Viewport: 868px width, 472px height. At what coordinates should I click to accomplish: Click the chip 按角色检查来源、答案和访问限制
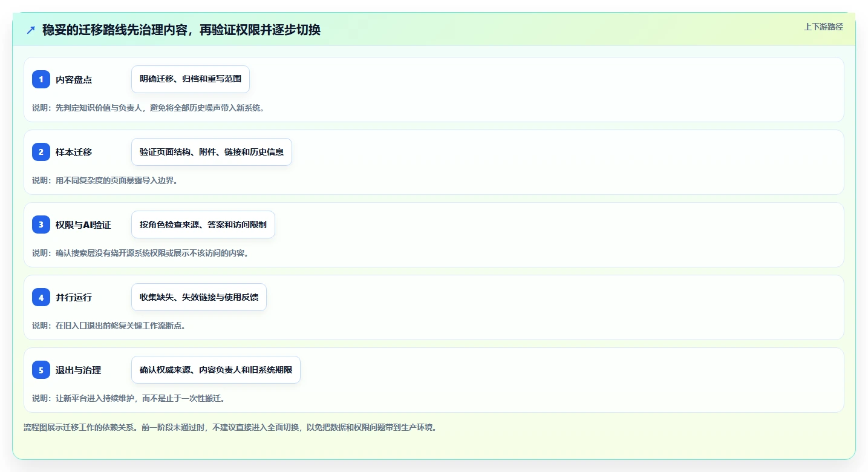point(203,225)
